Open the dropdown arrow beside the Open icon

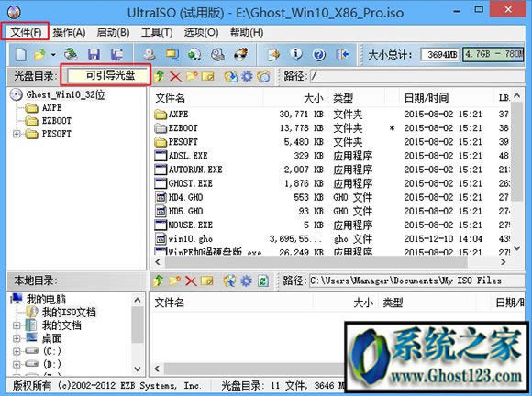coord(53,54)
